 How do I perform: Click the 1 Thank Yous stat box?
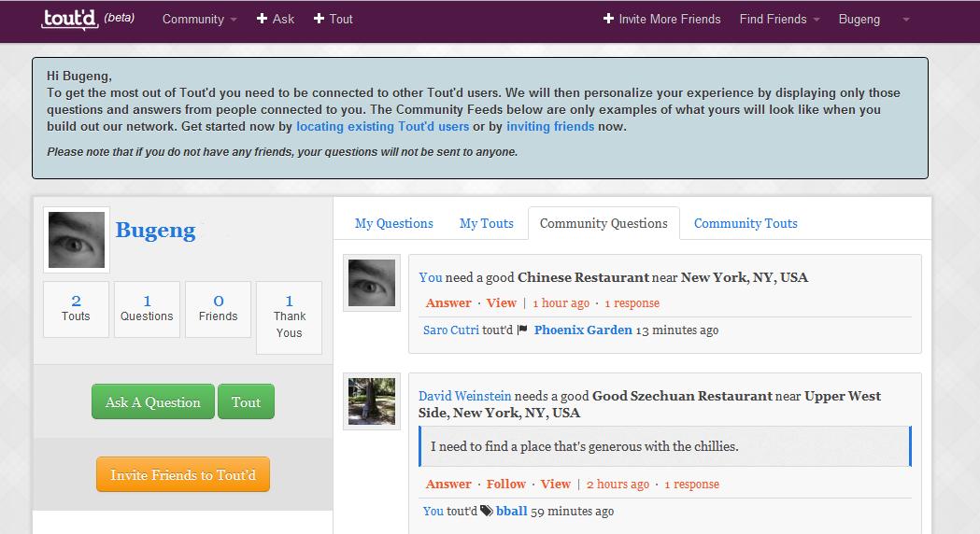point(290,317)
